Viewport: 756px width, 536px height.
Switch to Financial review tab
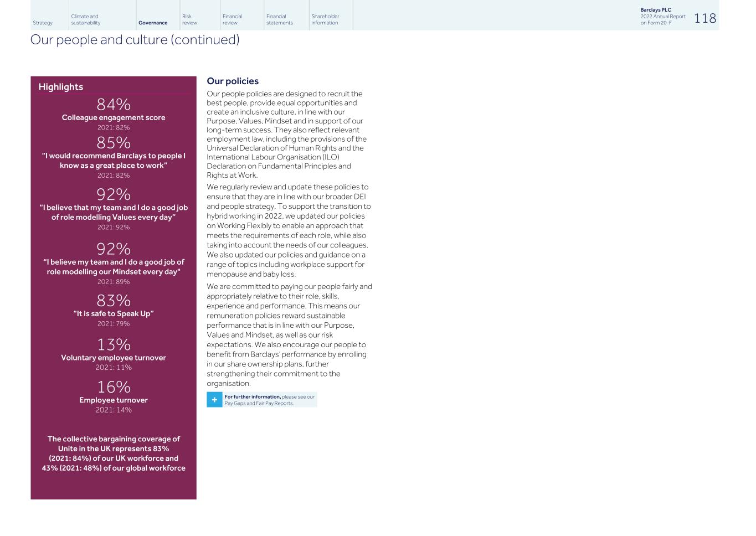232,20
